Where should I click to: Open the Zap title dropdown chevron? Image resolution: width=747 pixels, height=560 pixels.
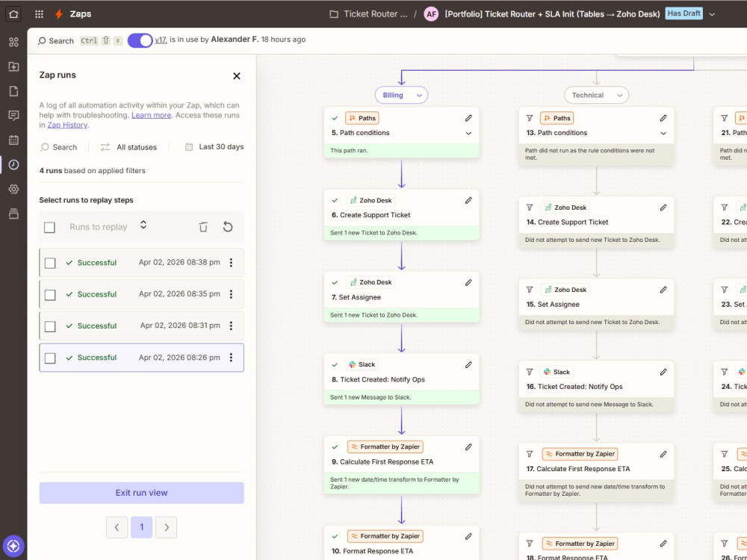point(712,14)
